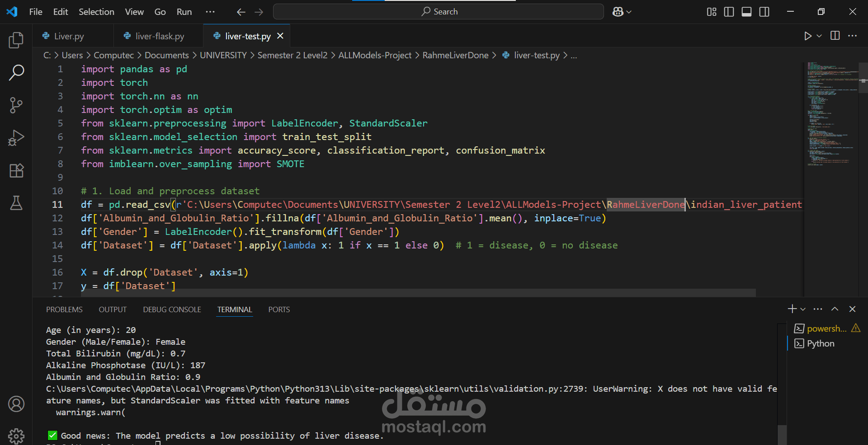The width and height of the screenshot is (868, 445).
Task: Click the powershell warning triangle icon
Action: coord(856,328)
